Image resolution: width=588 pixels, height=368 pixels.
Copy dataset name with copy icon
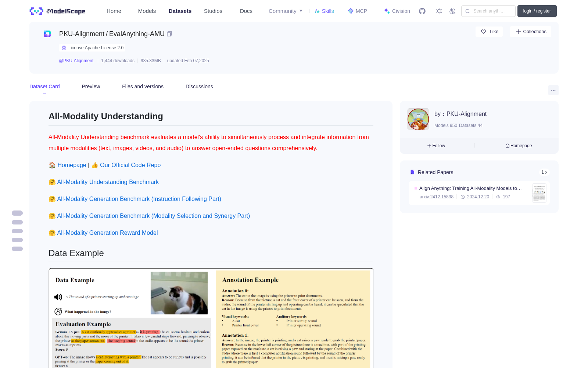coord(169,34)
